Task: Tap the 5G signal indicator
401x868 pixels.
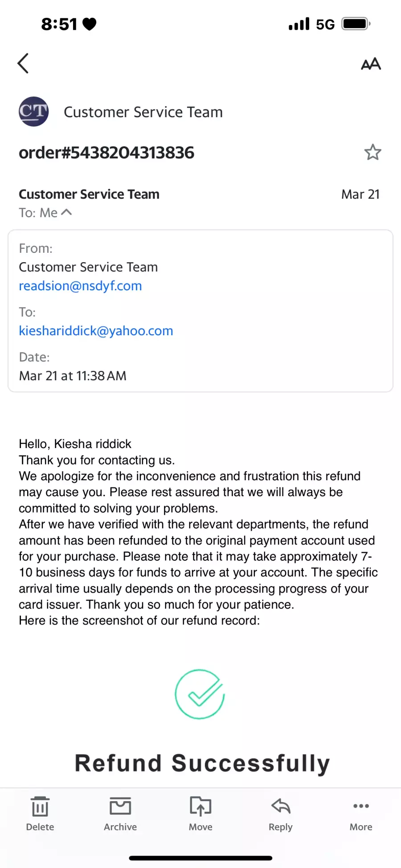Action: pyautogui.click(x=325, y=24)
